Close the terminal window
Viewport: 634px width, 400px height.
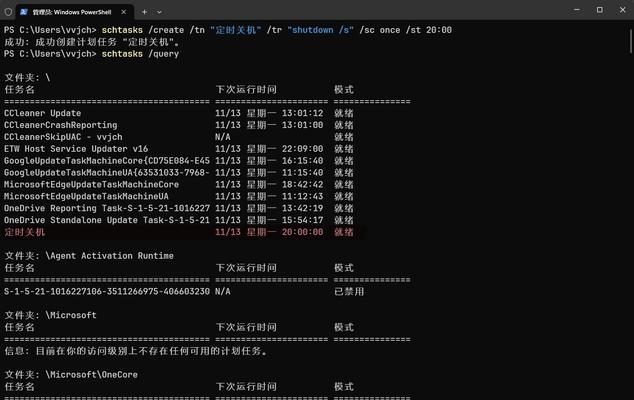623,10
